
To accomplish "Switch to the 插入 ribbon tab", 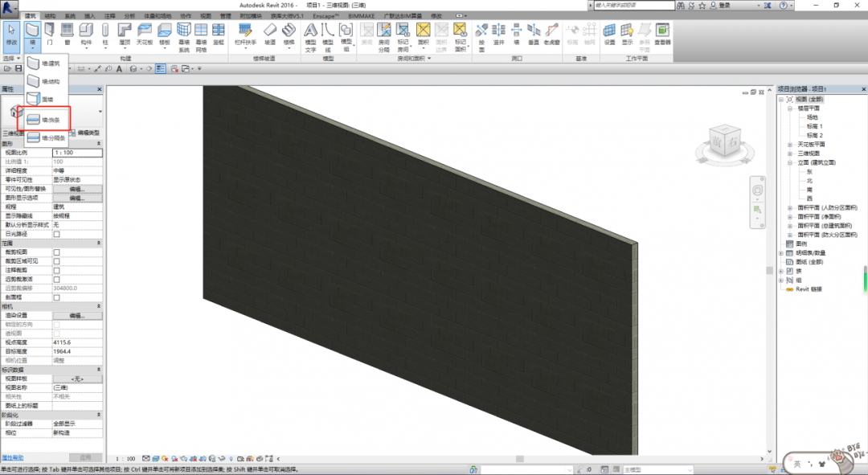I will point(90,16).
